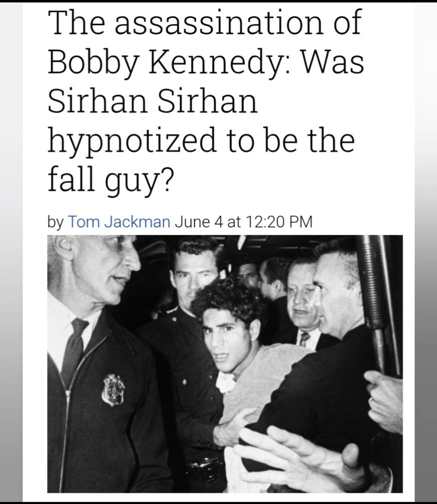Open the Tom Jackman author link
The height and width of the screenshot is (504, 437).
(x=118, y=222)
